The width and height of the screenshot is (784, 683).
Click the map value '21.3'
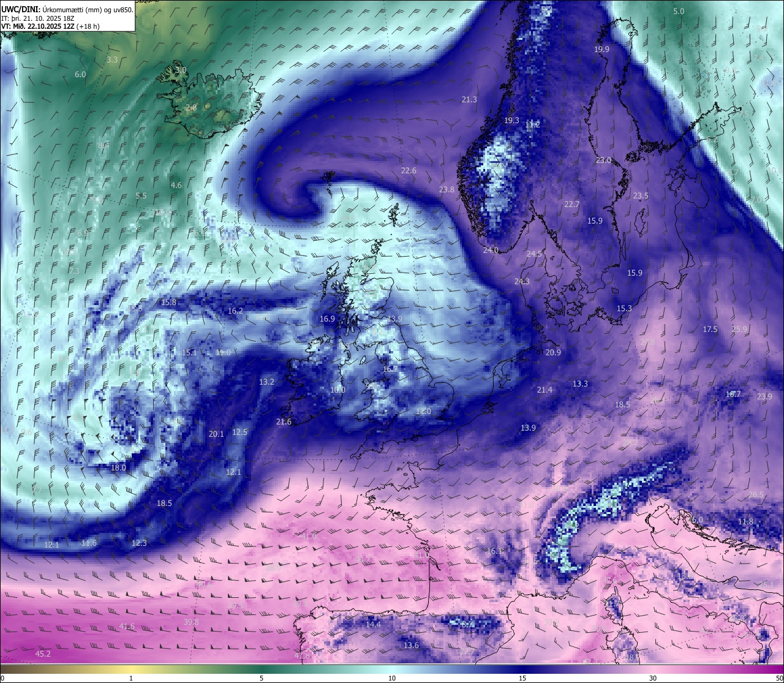pos(469,99)
